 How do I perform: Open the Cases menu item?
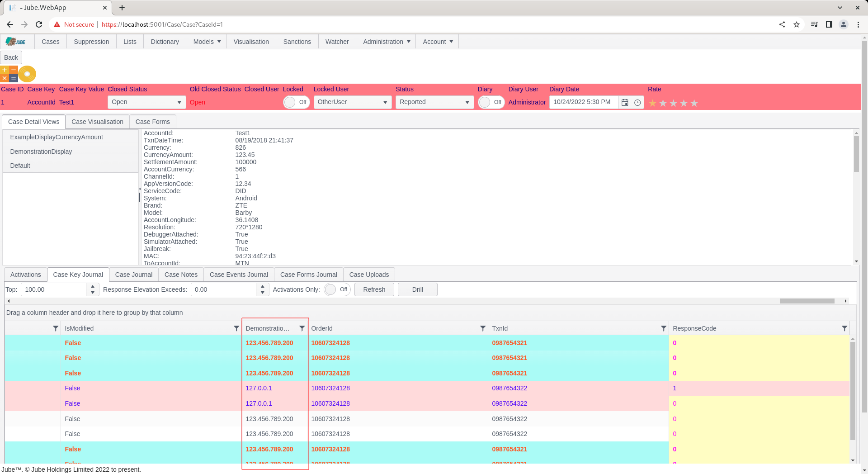pos(51,42)
